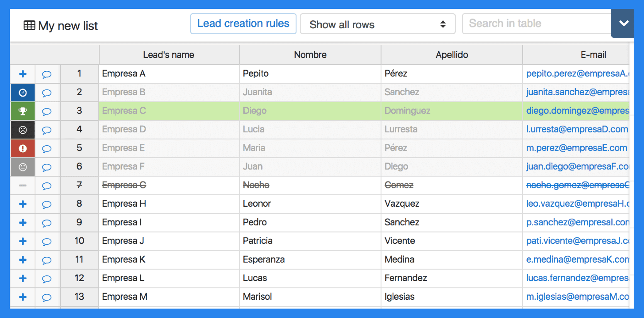
Task: Click the trophy status icon on Empresa C row
Action: (x=23, y=111)
